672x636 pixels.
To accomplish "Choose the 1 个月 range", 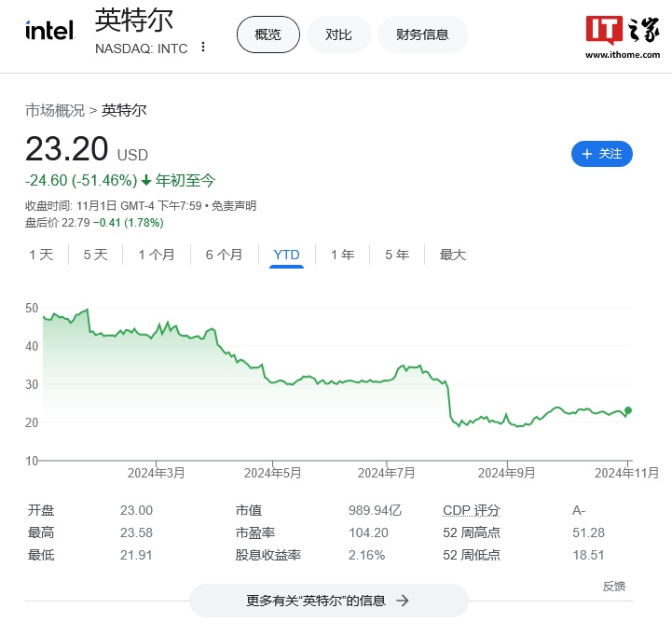I will (156, 255).
